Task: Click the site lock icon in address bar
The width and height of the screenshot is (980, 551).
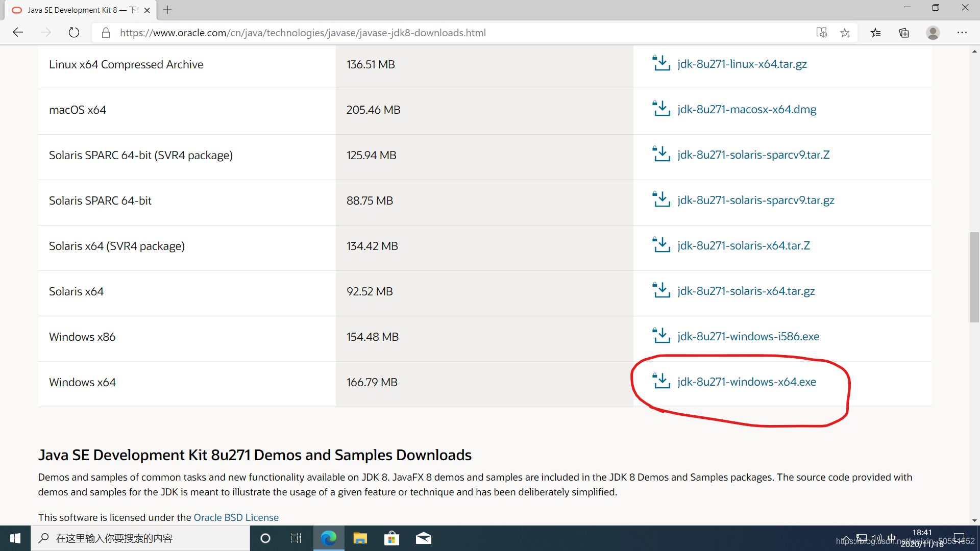Action: click(x=106, y=33)
